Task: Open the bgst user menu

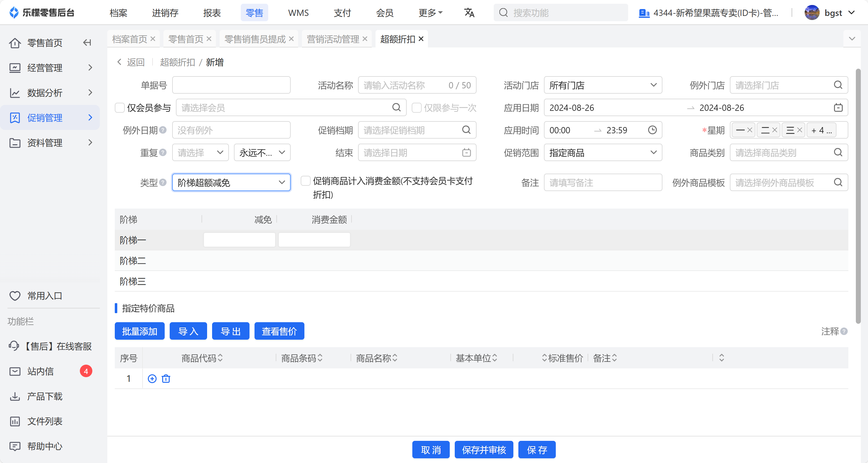Action: click(830, 13)
